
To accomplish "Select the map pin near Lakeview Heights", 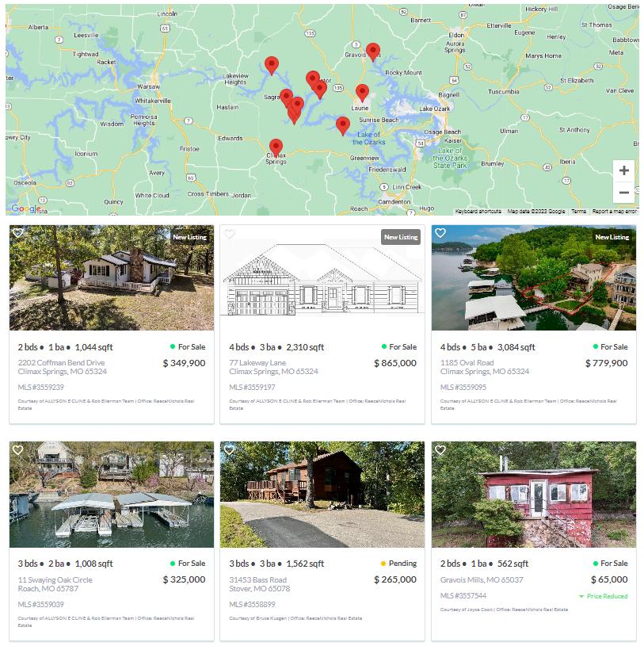I will (272, 66).
